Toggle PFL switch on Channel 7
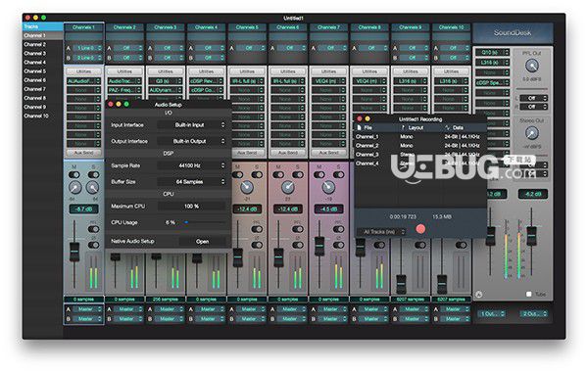This screenshot has height=372, width=588. coord(339,229)
